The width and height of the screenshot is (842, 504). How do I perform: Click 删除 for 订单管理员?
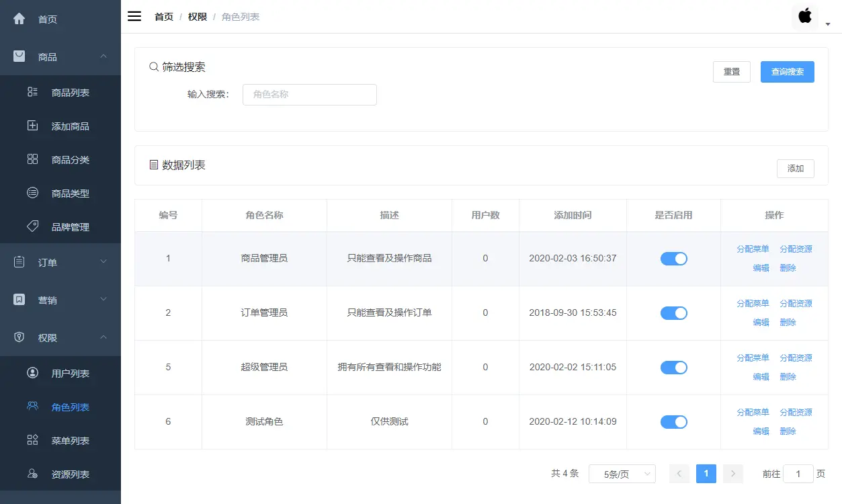pyautogui.click(x=788, y=322)
